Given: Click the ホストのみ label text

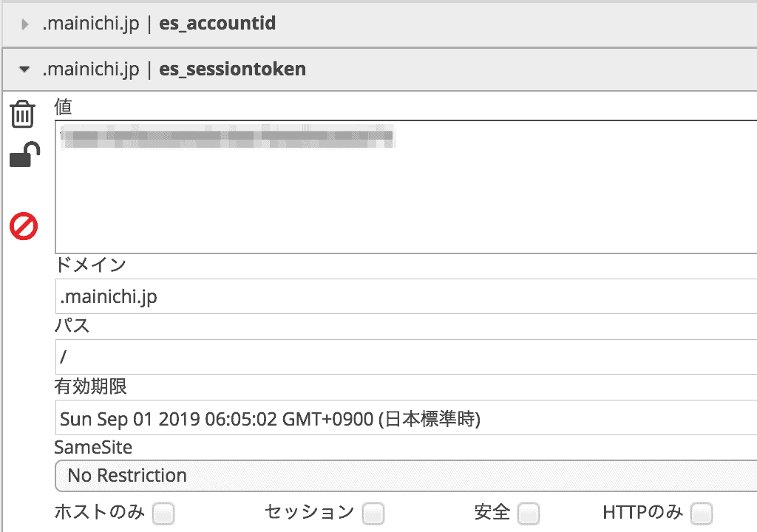Looking at the screenshot, I should pos(100,512).
